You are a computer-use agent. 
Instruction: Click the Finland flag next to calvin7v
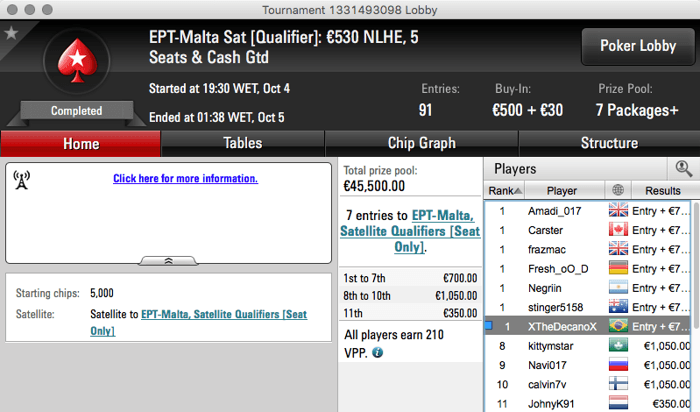(618, 384)
